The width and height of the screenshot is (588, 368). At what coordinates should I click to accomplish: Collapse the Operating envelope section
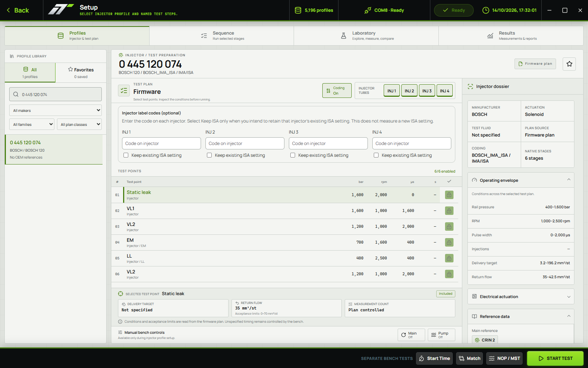point(521,180)
